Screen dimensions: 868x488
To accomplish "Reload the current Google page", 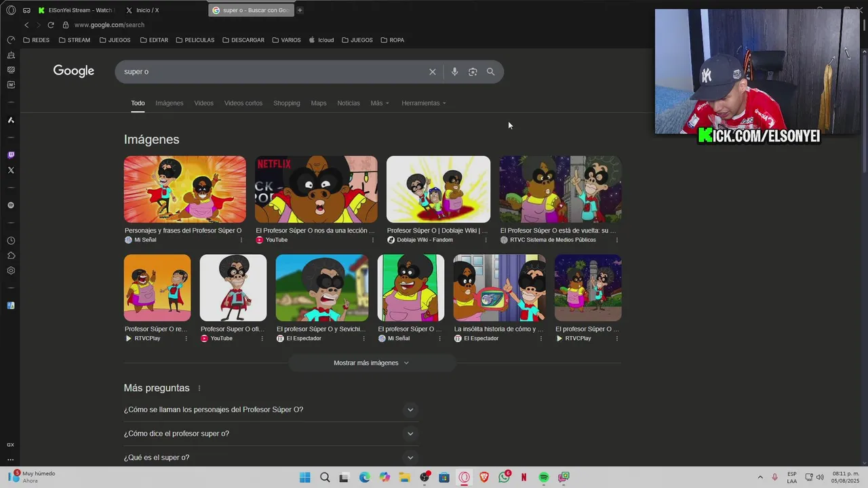I will pyautogui.click(x=50, y=25).
